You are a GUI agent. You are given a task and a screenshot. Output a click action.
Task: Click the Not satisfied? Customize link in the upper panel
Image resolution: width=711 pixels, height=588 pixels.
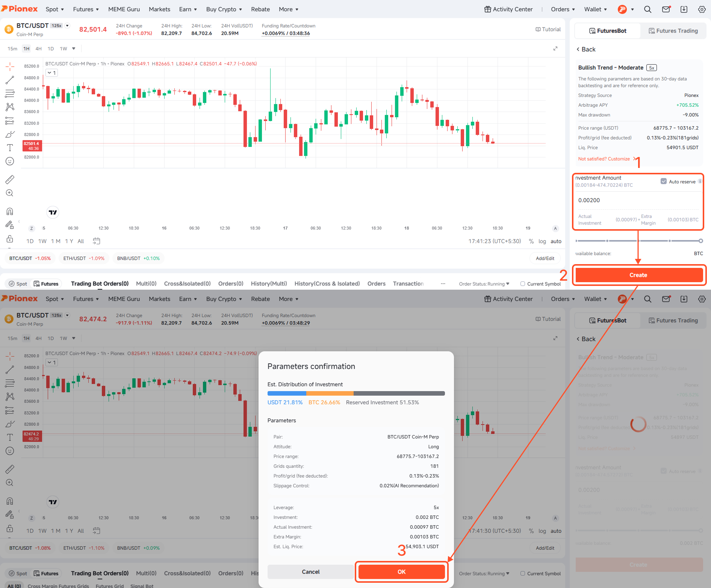607,159
